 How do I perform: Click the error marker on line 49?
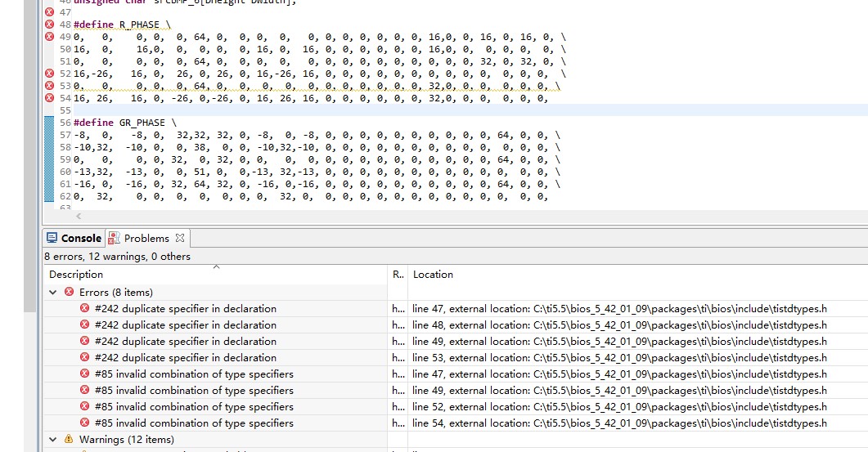pyautogui.click(x=49, y=37)
